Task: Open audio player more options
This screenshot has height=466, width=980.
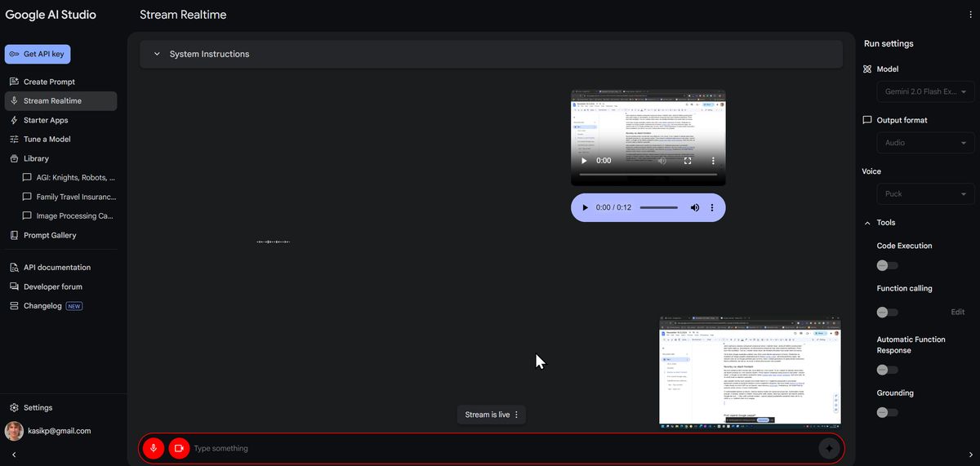Action: pos(712,208)
